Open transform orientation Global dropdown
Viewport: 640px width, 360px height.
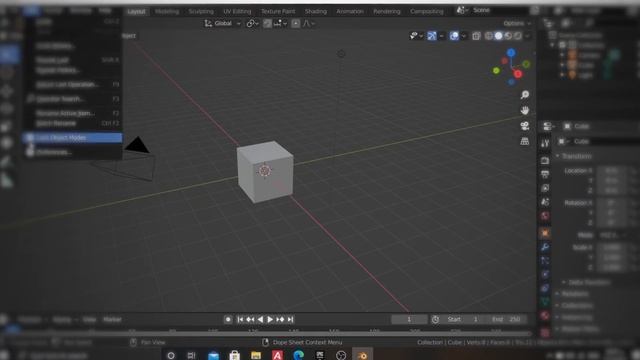point(222,24)
